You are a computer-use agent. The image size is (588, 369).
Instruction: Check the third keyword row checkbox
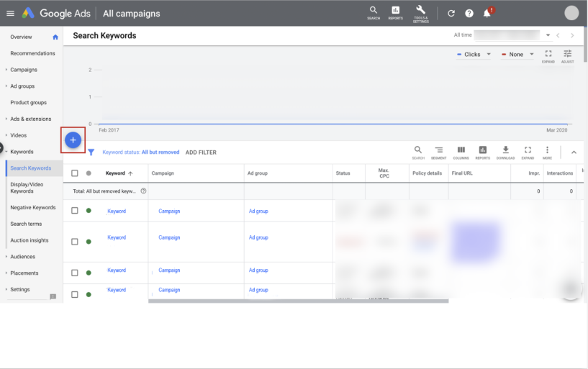tap(75, 273)
